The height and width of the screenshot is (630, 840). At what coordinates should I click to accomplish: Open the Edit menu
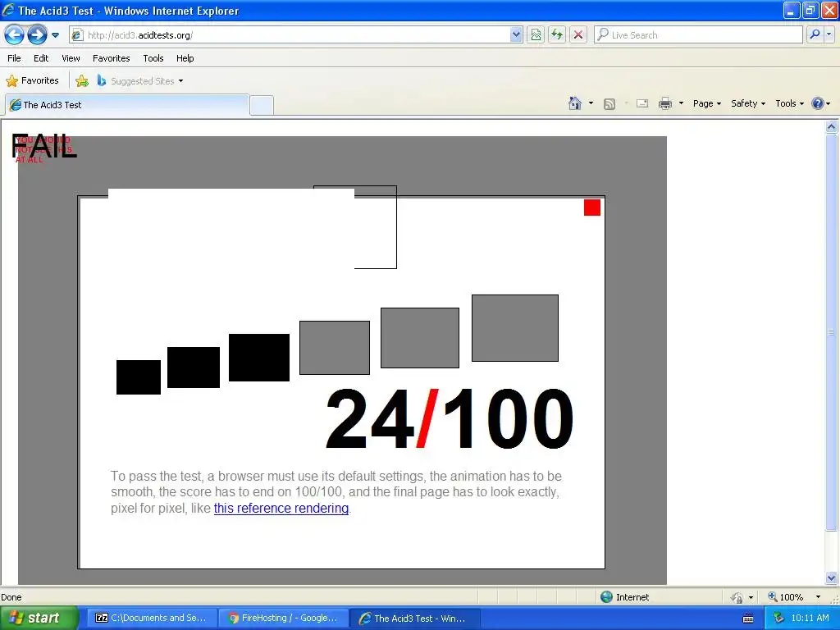tap(41, 58)
